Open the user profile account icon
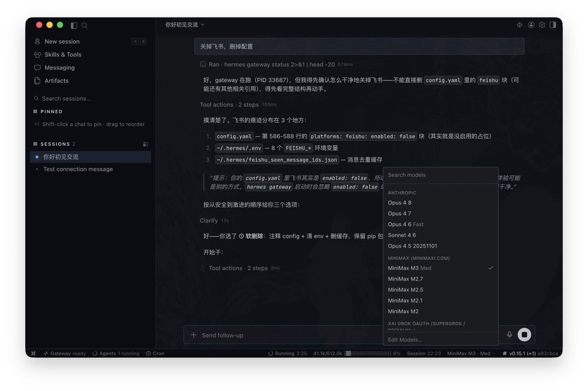This screenshot has height=391, width=588. coord(531,24)
